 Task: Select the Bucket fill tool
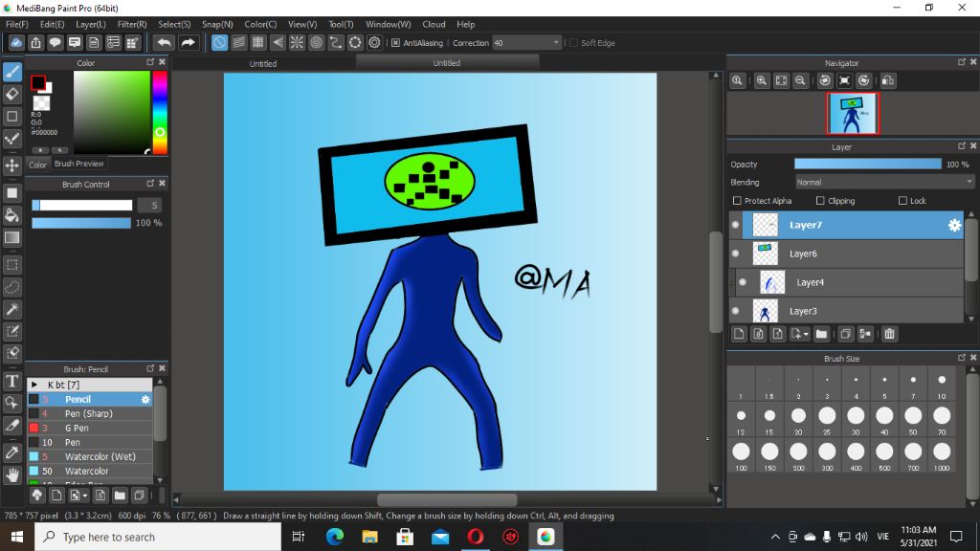(12, 215)
